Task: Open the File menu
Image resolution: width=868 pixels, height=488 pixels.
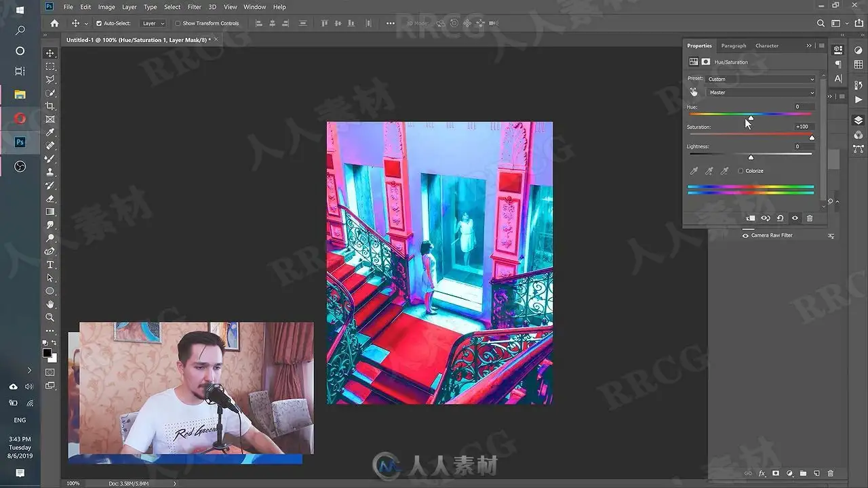Action: click(x=68, y=7)
